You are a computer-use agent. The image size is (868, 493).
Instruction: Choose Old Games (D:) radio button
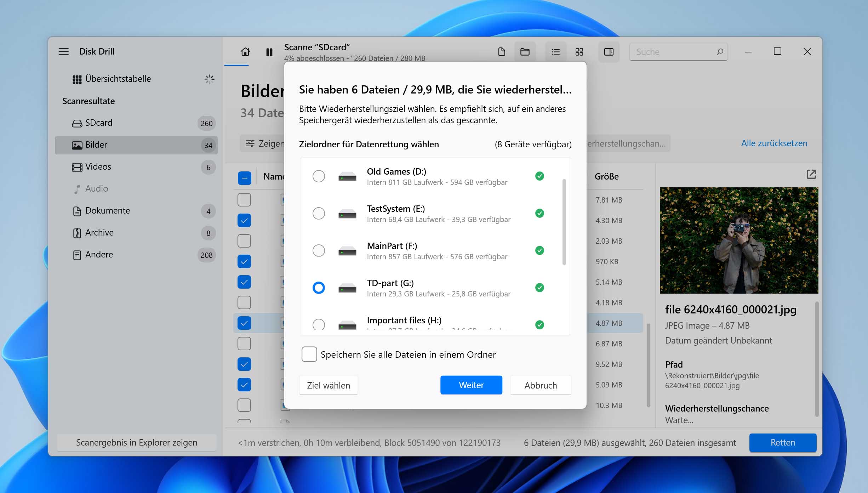[x=319, y=176]
